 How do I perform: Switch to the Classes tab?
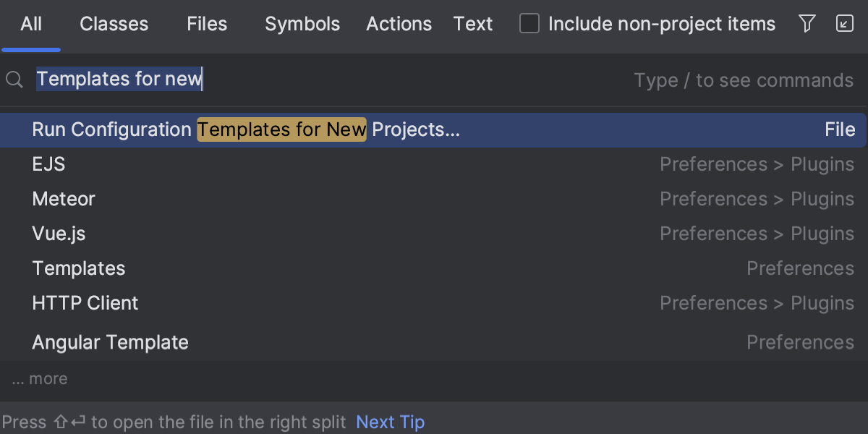(114, 24)
